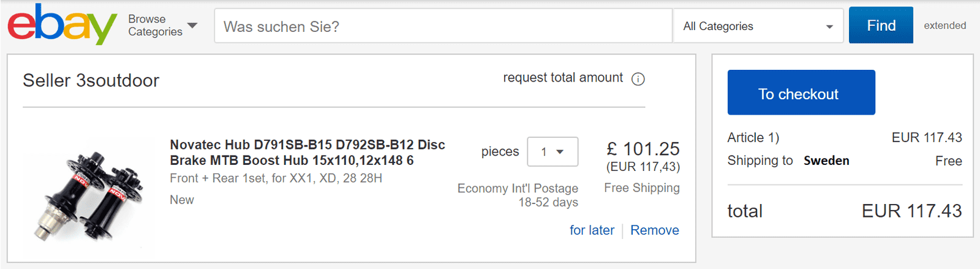Click the To checkout button

coord(801,93)
